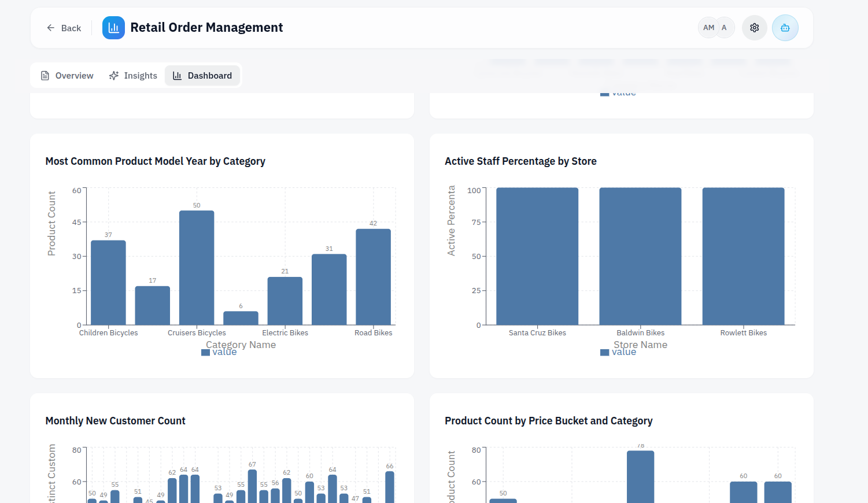The image size is (868, 503).
Task: Click the back arrow icon
Action: [x=50, y=27]
